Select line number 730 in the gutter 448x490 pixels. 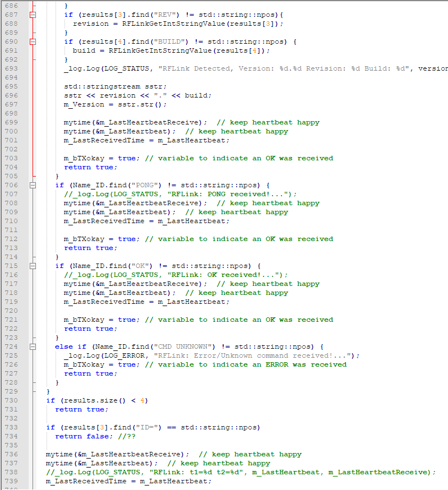click(x=11, y=400)
